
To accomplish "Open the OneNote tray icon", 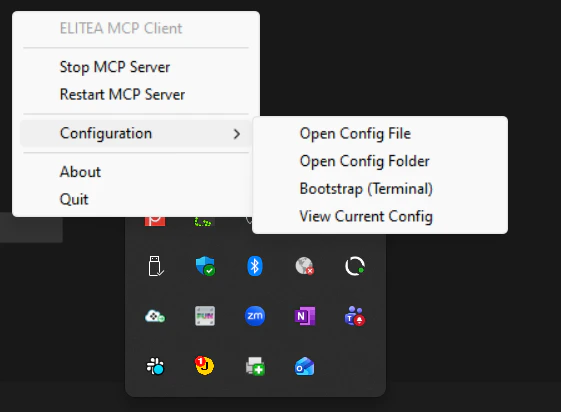I will (305, 316).
